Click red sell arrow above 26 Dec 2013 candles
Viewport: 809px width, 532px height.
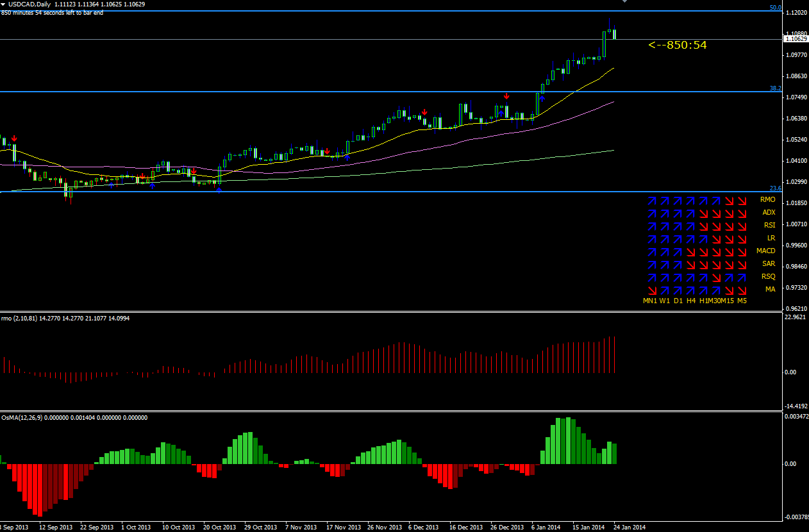point(506,96)
